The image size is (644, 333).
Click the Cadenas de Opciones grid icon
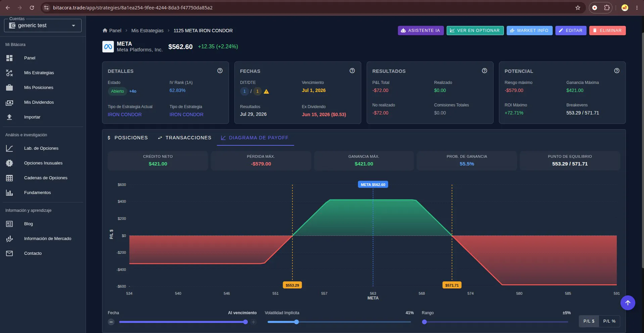9,178
